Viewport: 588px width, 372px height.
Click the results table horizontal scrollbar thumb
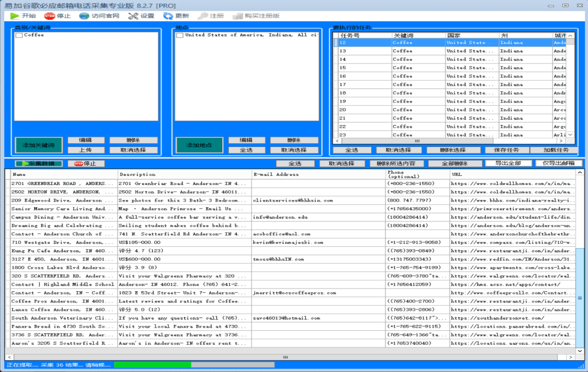click(285, 358)
